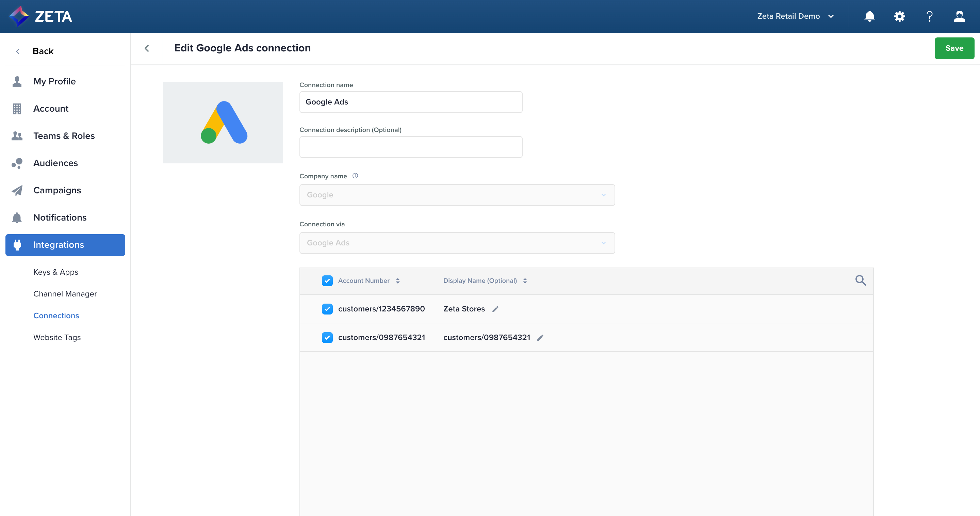Viewport: 980px width, 516px height.
Task: Search accounts with magnifier icon
Action: click(x=861, y=280)
